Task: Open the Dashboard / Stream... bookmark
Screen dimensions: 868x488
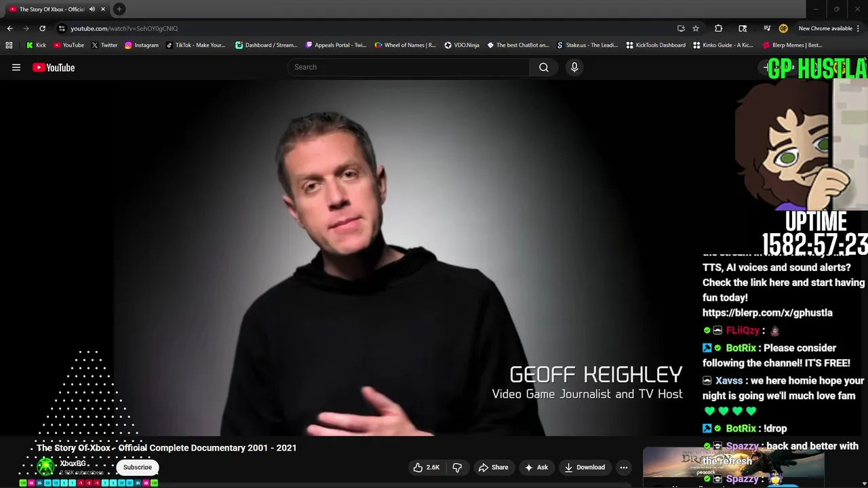Action: coord(266,45)
